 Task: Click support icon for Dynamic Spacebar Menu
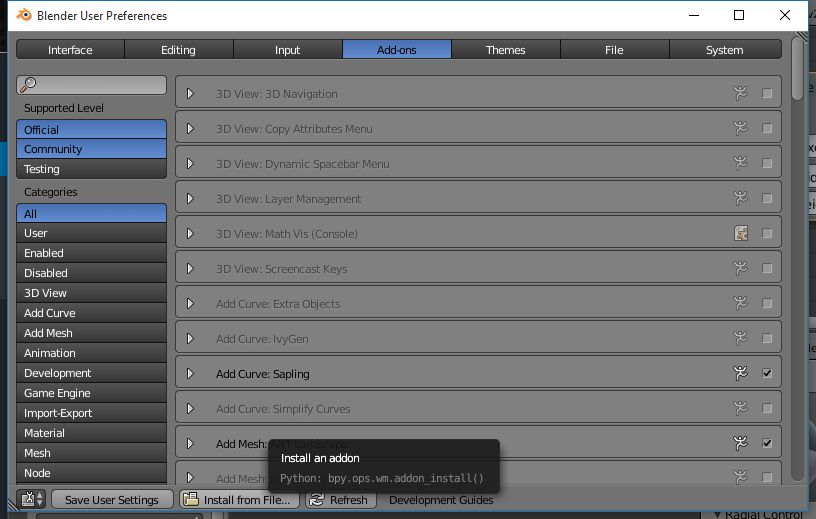[740, 163]
